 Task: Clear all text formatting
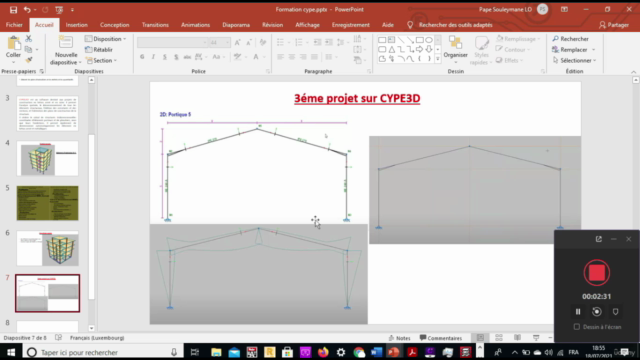coord(263,42)
